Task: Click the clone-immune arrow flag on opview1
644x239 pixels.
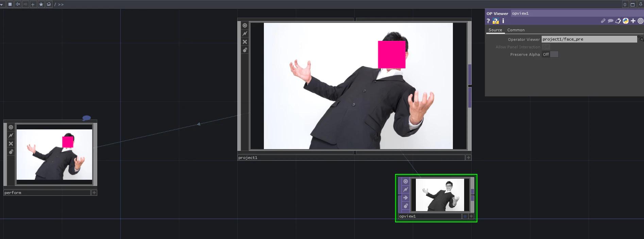Action: point(406,197)
